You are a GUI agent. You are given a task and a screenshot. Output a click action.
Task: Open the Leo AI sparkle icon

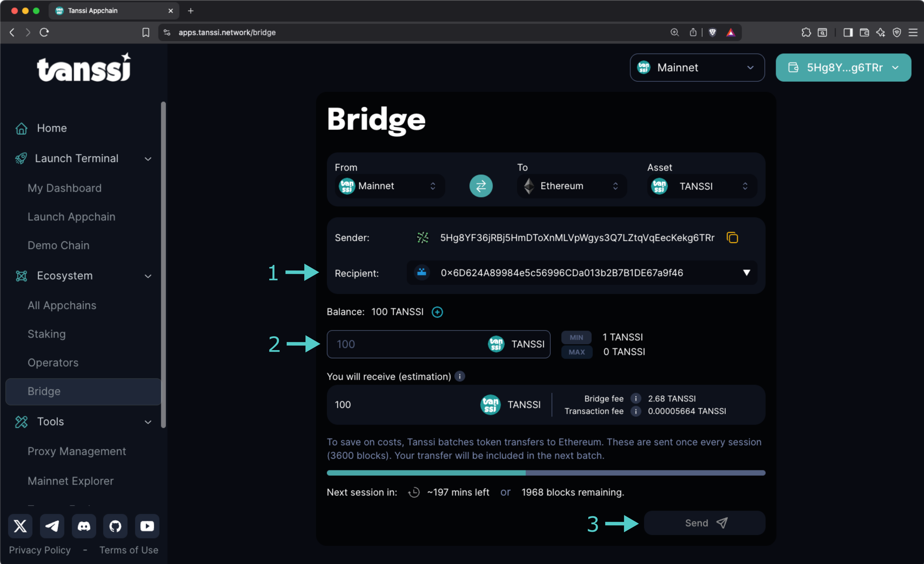[x=881, y=32]
